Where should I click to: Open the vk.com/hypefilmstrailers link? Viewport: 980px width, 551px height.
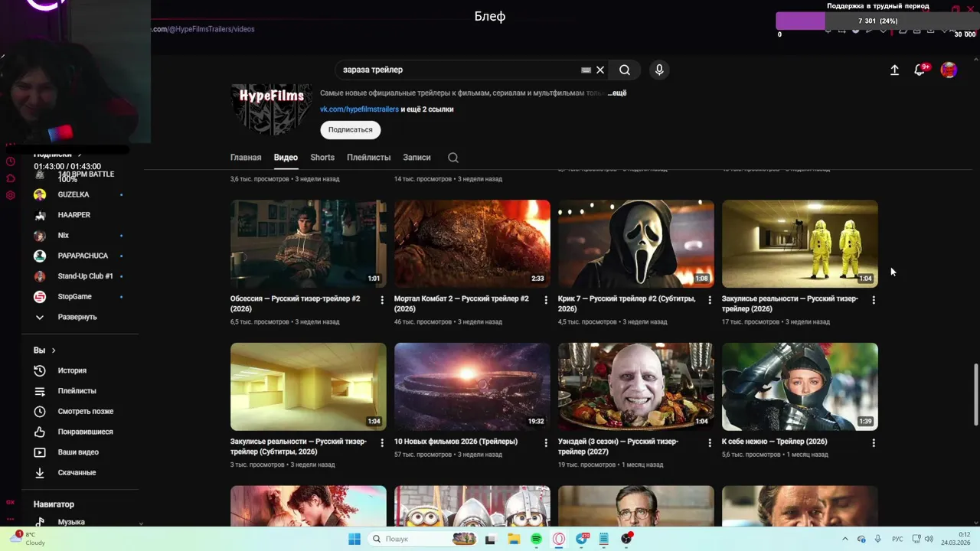coord(359,109)
